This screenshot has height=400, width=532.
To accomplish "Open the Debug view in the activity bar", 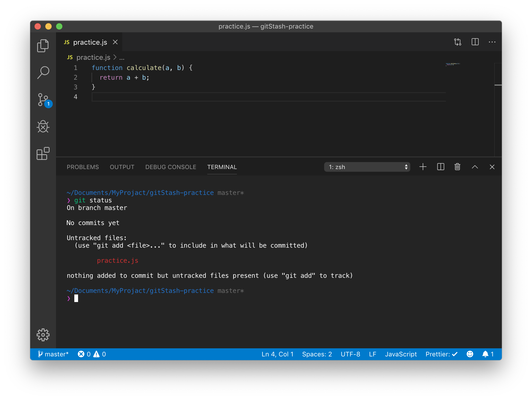I will pyautogui.click(x=43, y=127).
